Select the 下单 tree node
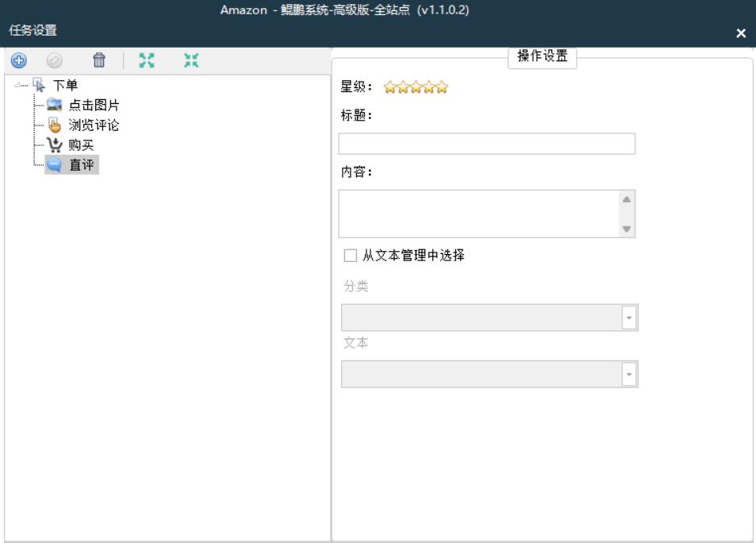756x543 pixels. 65,86
